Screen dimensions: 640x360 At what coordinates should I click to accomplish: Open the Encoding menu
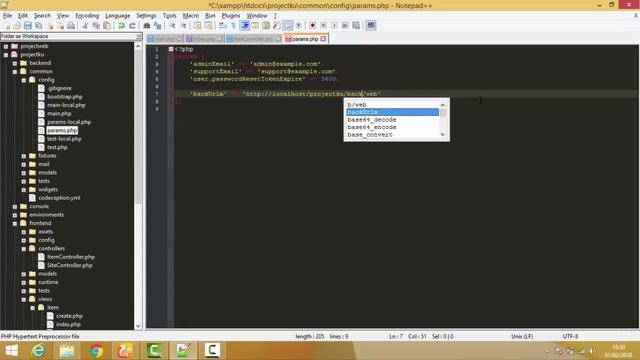coord(87,16)
